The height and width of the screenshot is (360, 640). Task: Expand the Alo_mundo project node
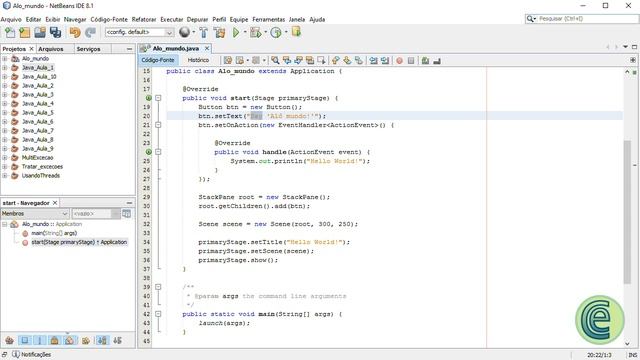pos(4,59)
